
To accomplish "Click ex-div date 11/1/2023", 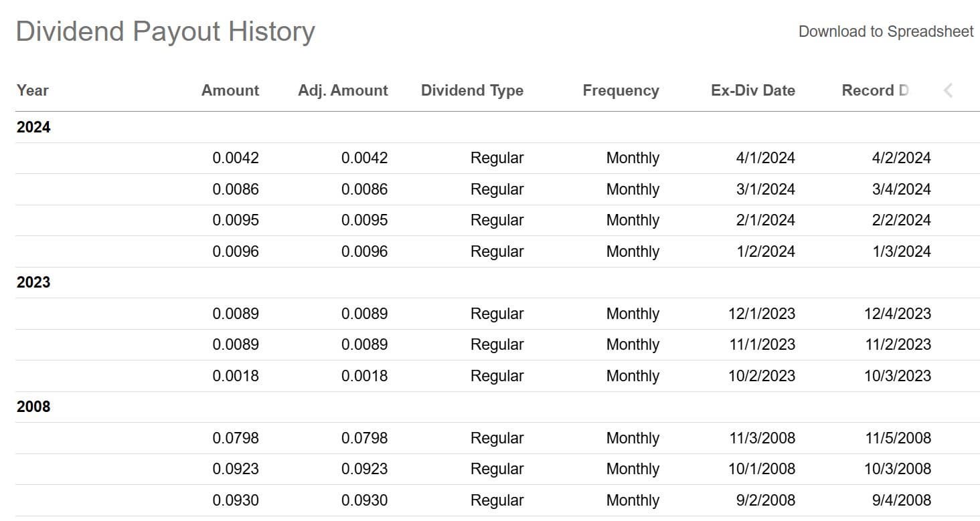I will [762, 344].
